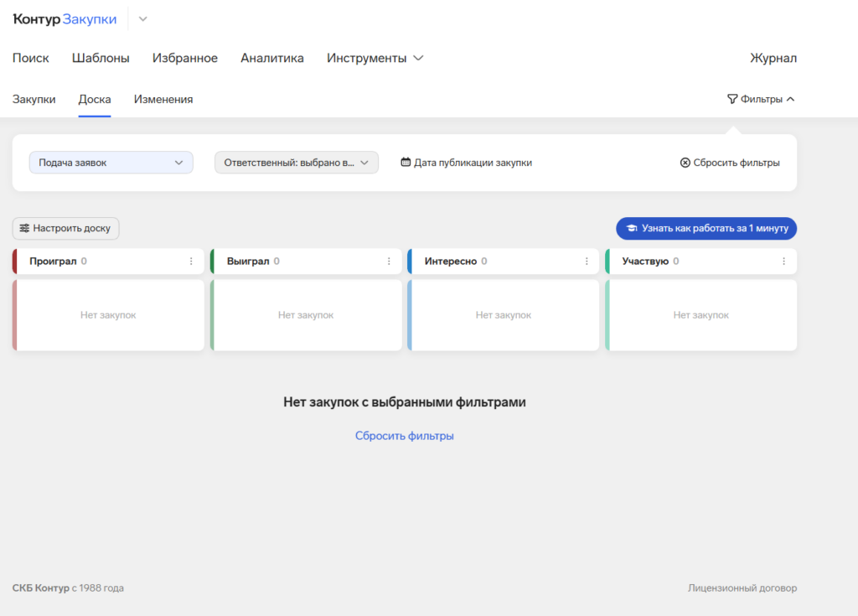Screen dimensions: 858x616
Task: Expand the Инструменты menu
Action: pyautogui.click(x=374, y=58)
